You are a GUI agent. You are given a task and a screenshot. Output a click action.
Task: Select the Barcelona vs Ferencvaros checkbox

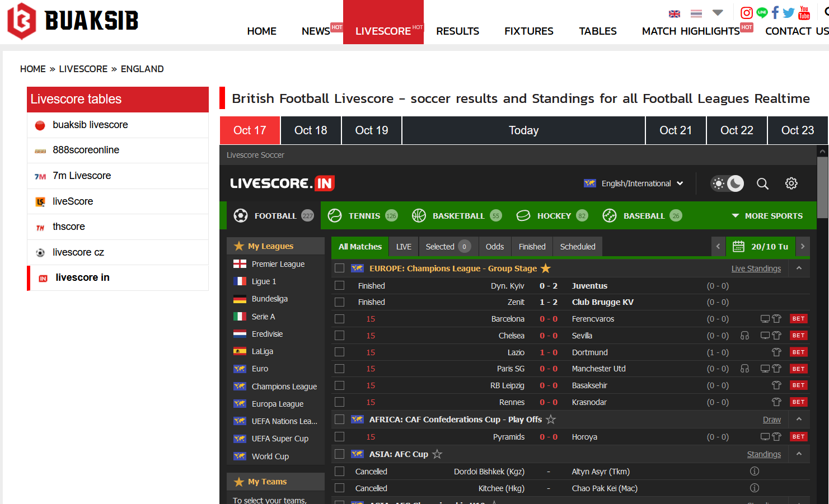coord(339,319)
